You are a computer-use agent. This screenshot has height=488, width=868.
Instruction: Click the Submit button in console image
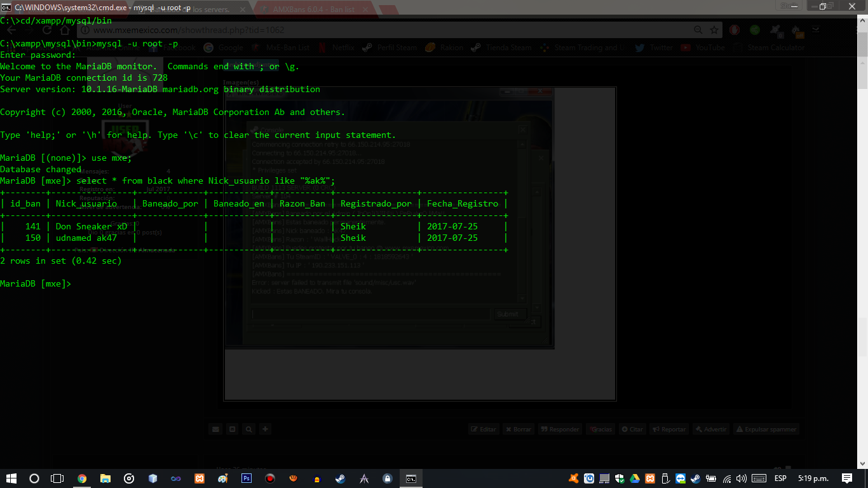(508, 314)
